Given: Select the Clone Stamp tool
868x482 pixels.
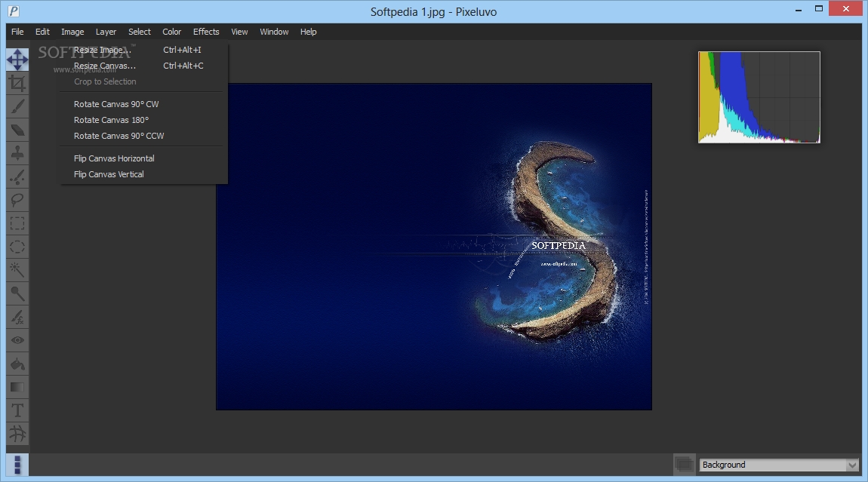Looking at the screenshot, I should (17, 153).
